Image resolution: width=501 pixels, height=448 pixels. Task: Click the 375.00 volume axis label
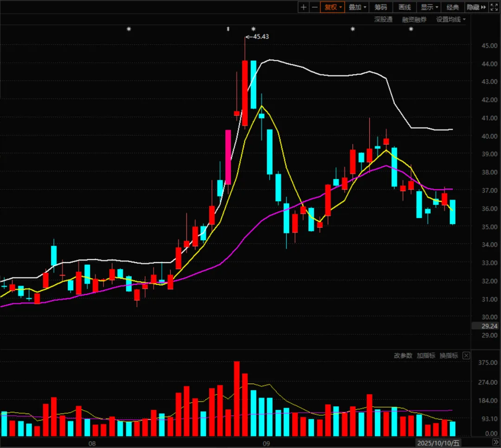(488, 363)
